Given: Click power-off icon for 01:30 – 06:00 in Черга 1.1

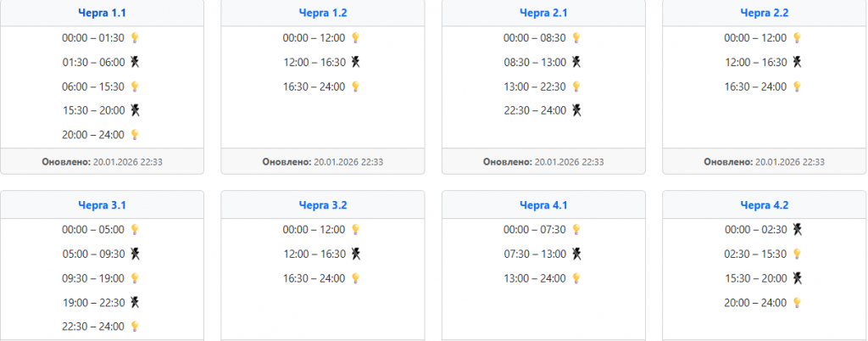Looking at the screenshot, I should coord(134,62).
